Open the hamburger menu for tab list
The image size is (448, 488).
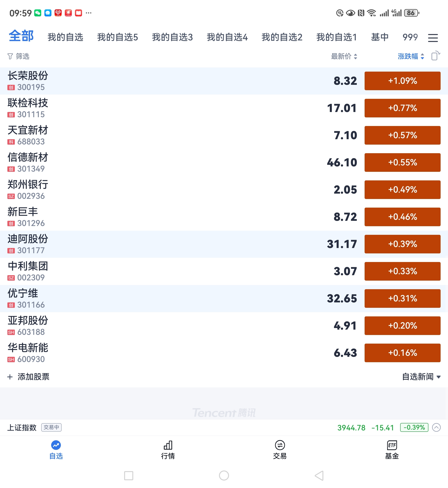click(433, 38)
